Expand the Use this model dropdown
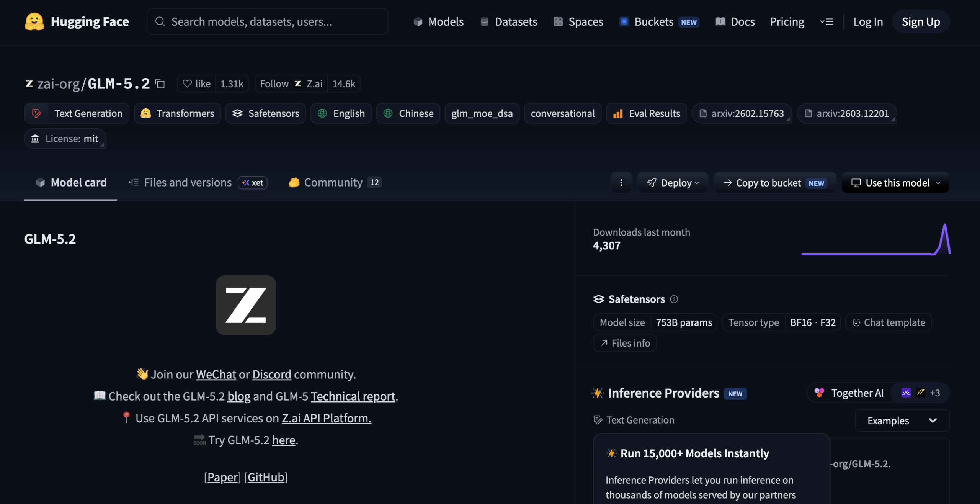The image size is (980, 504). click(x=895, y=183)
